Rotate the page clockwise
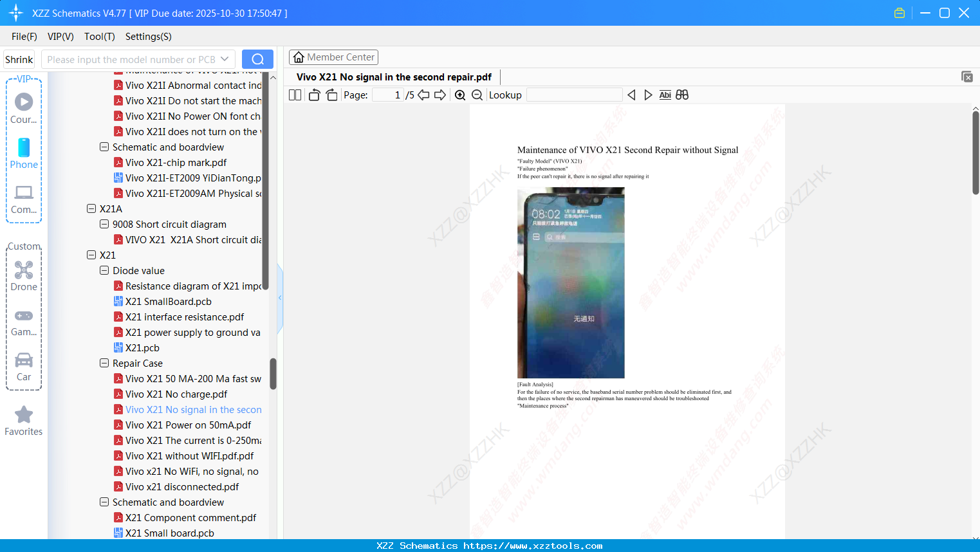980x552 pixels. 331,95
